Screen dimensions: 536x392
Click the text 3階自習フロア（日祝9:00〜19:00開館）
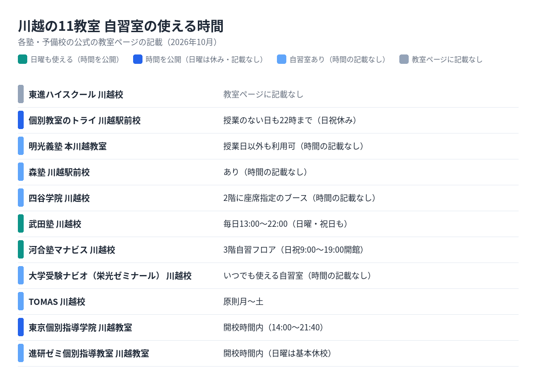coord(295,250)
